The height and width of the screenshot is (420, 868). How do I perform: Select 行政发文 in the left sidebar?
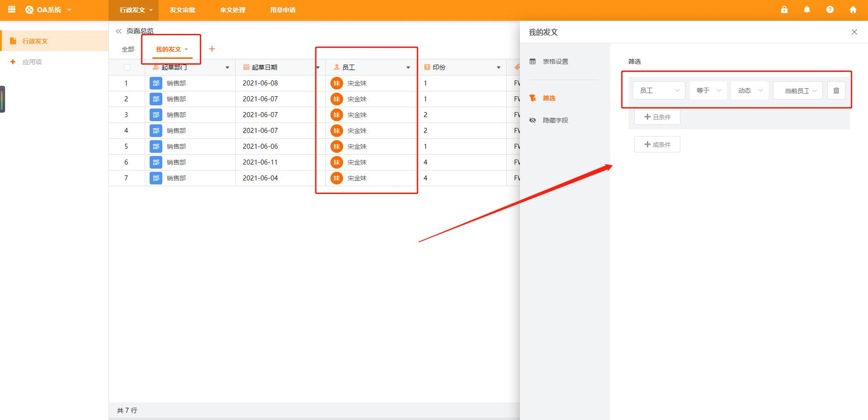[x=54, y=41]
